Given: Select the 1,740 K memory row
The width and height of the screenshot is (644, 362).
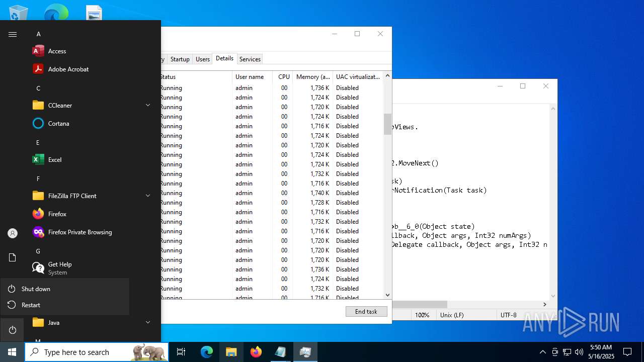Looking at the screenshot, I should point(272,193).
